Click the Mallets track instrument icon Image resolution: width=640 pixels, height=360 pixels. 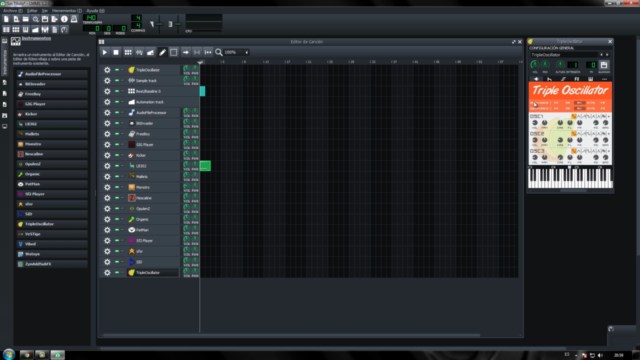[131, 176]
